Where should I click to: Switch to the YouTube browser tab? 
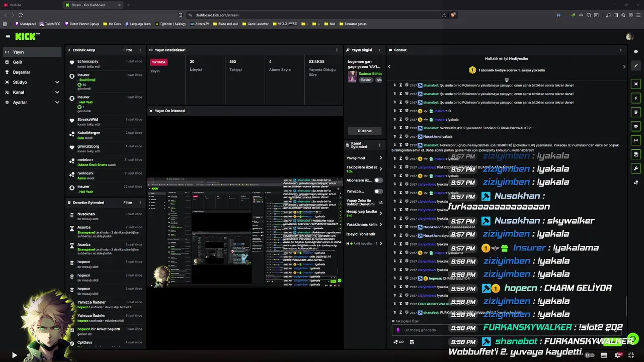(30, 5)
